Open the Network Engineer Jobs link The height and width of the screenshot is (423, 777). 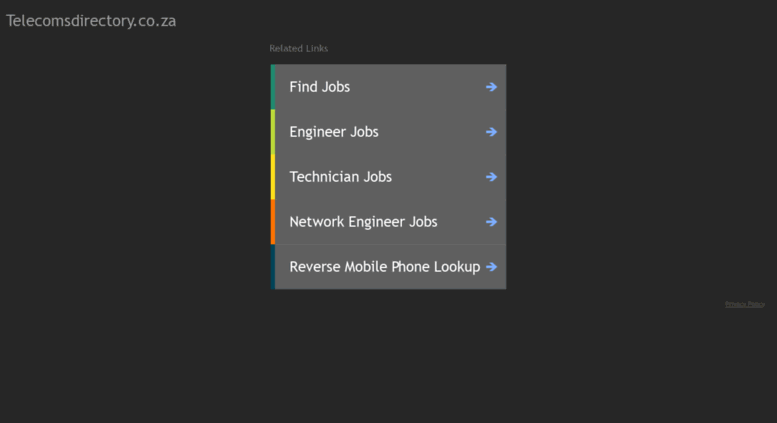363,222
